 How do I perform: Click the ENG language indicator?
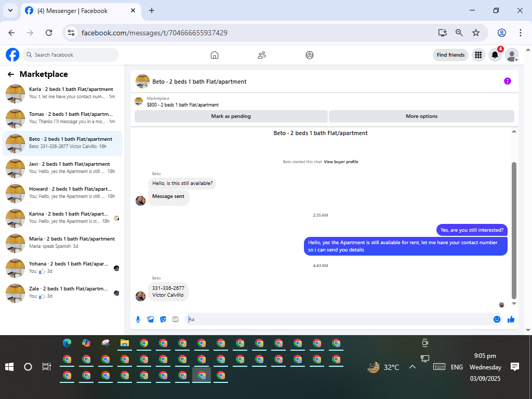[457, 367]
